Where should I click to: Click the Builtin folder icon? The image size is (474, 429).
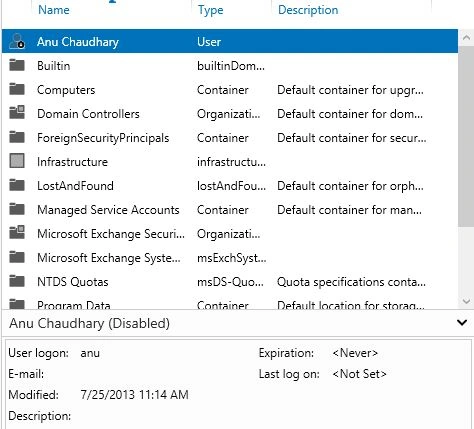17,65
